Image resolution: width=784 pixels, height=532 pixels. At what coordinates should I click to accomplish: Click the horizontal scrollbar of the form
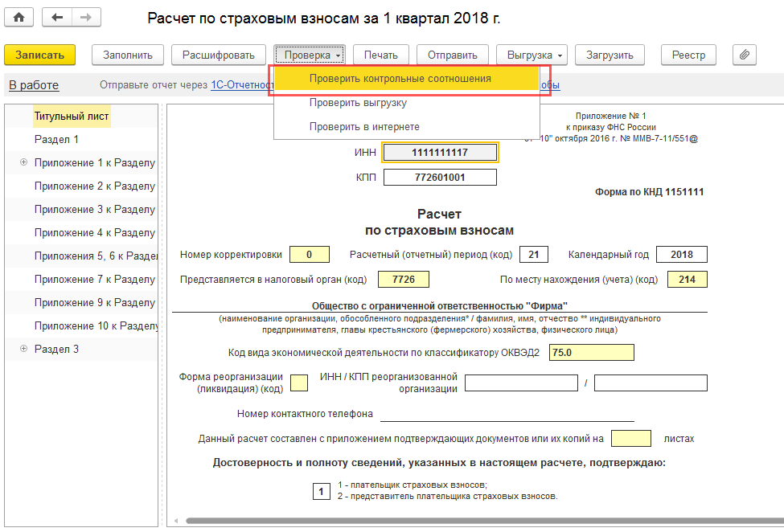coord(485,521)
